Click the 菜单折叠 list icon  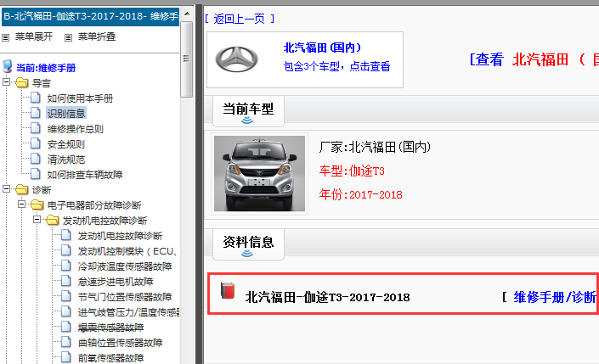click(68, 37)
